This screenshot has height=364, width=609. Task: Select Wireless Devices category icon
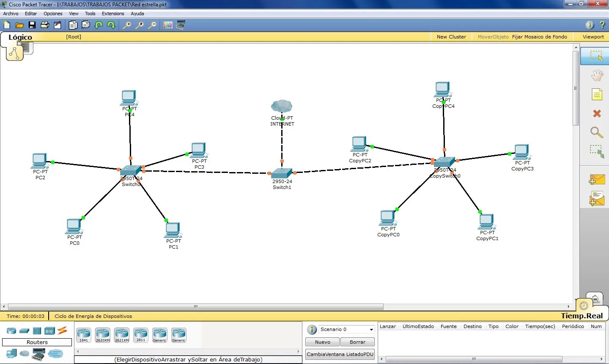click(49, 331)
